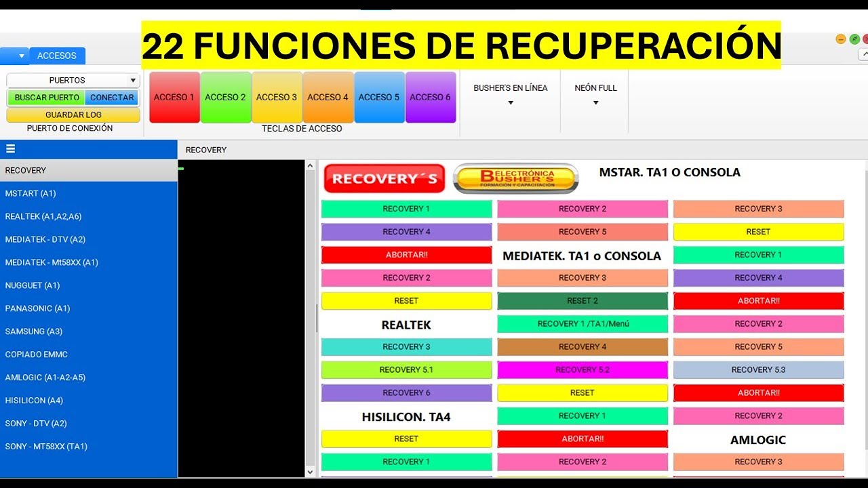Switch to the ACCESOS tab
The width and height of the screenshot is (868, 488).
pyautogui.click(x=57, y=56)
